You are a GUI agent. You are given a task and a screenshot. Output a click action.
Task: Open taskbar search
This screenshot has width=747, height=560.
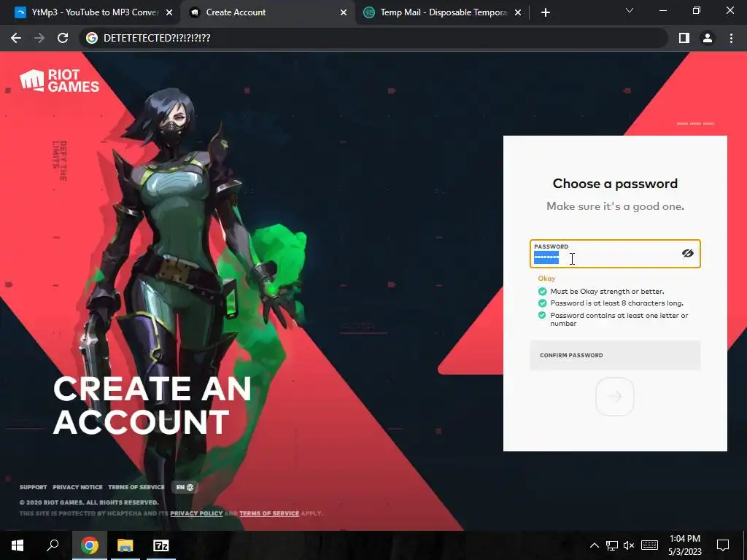pos(53,545)
